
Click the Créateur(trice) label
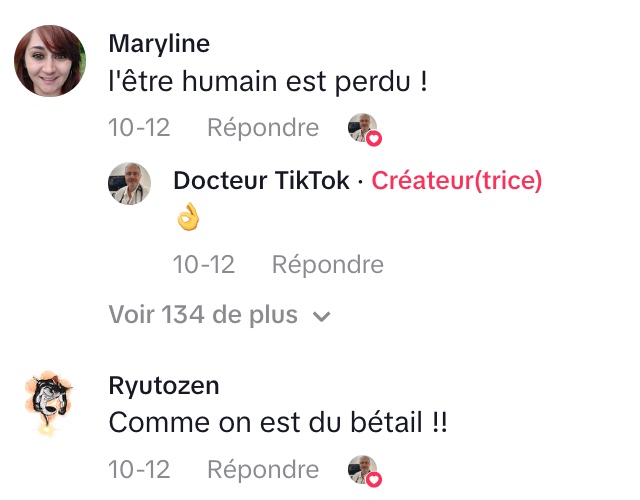click(457, 181)
